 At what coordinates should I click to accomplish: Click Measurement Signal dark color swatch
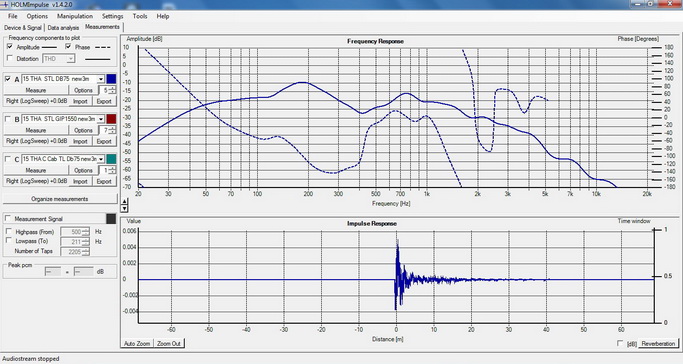coord(111,219)
